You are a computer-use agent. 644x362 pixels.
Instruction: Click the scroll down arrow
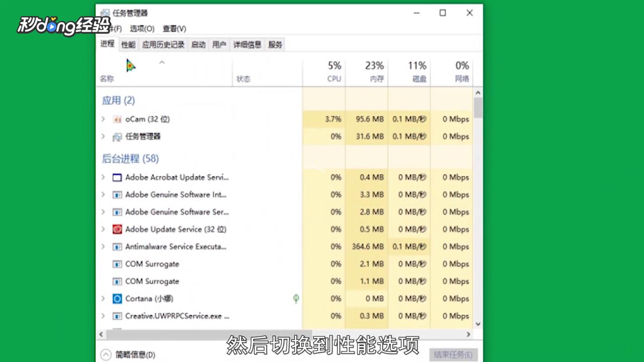click(x=478, y=324)
